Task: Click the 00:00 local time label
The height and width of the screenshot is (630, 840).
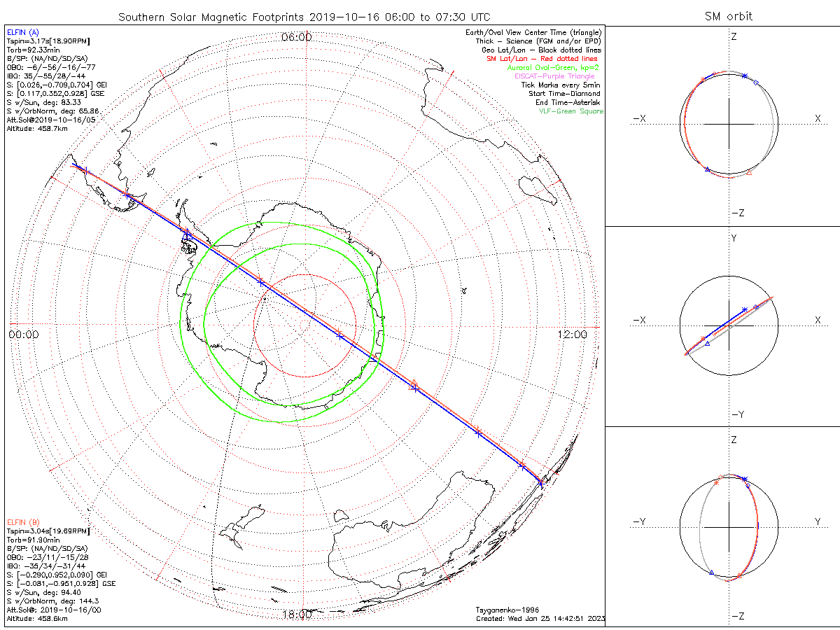Action: (23, 335)
